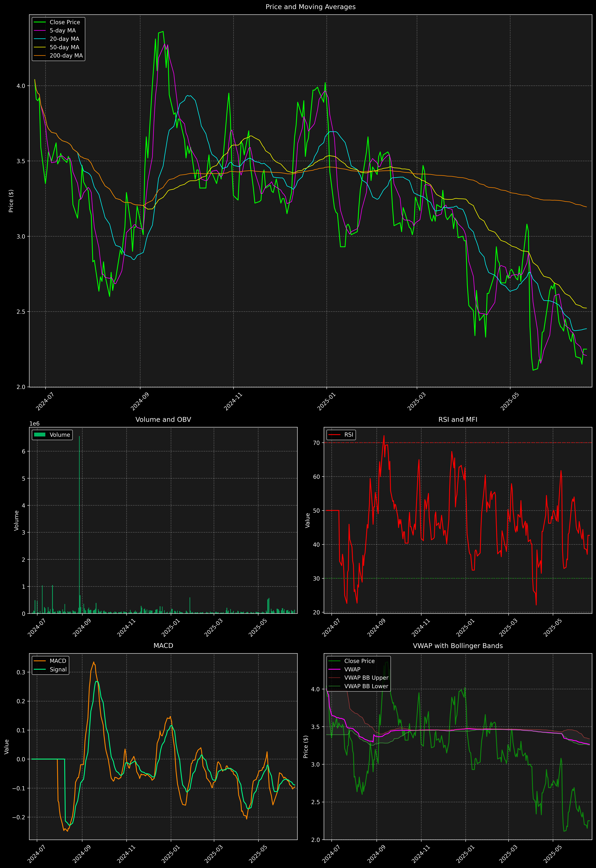Click the "Volume and OBV" chart title
596x868 pixels.
163,419
